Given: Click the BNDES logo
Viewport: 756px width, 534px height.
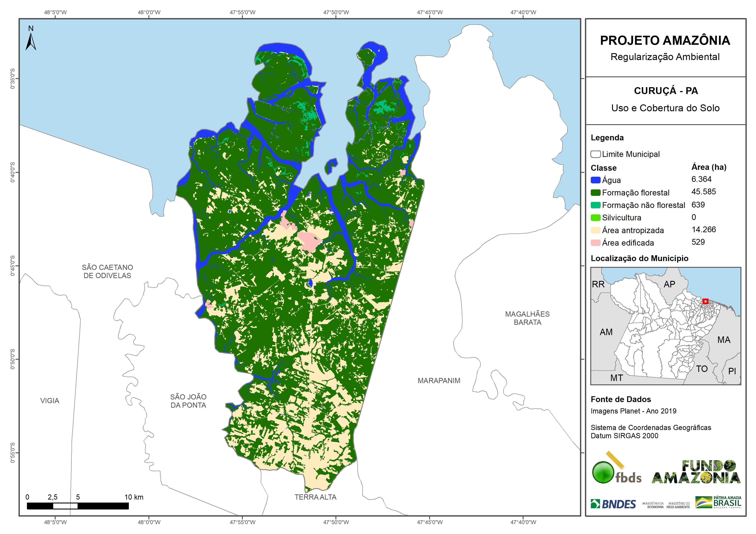Looking at the screenshot, I should (613, 504).
